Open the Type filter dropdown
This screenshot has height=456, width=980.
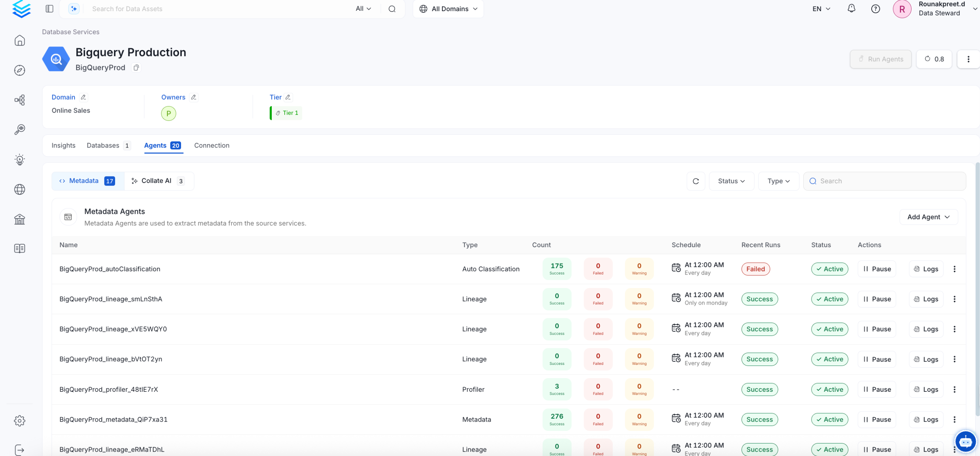coord(778,181)
